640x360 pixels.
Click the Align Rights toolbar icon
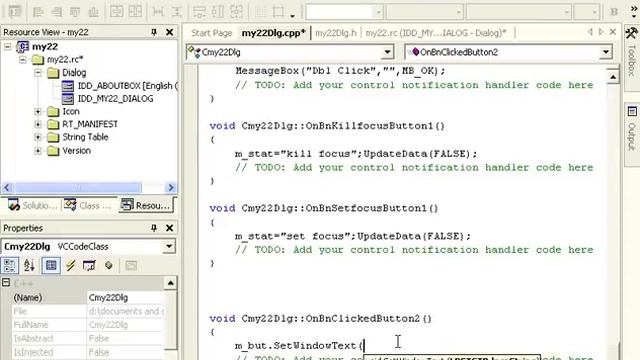tap(56, 11)
